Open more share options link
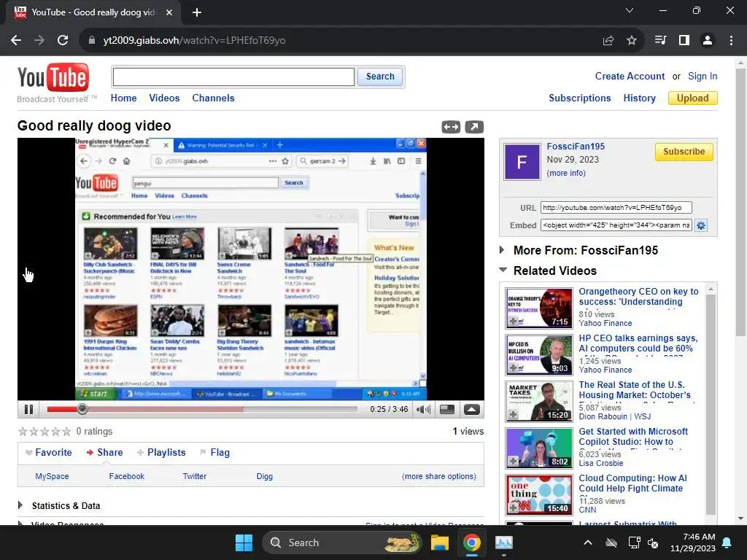Screen dimensions: 747x560 click(438, 476)
